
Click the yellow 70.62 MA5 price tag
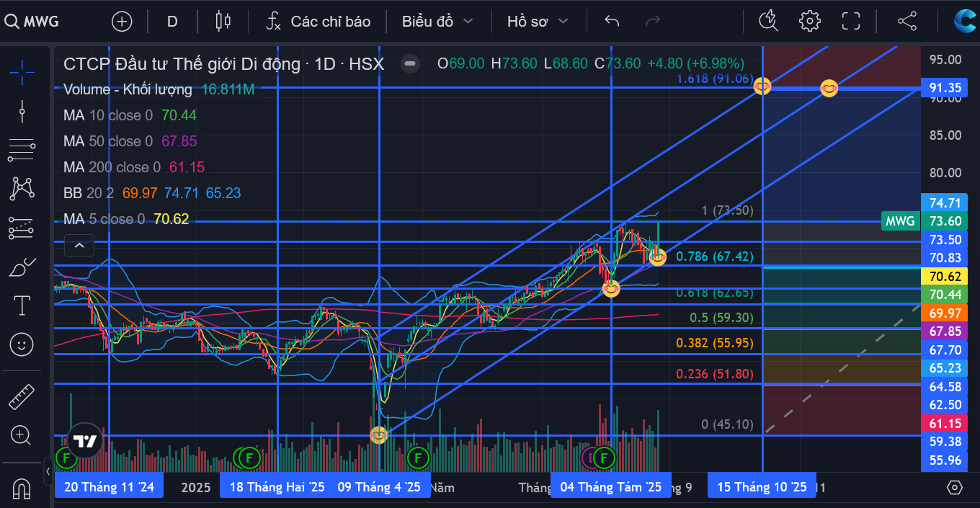(x=945, y=276)
